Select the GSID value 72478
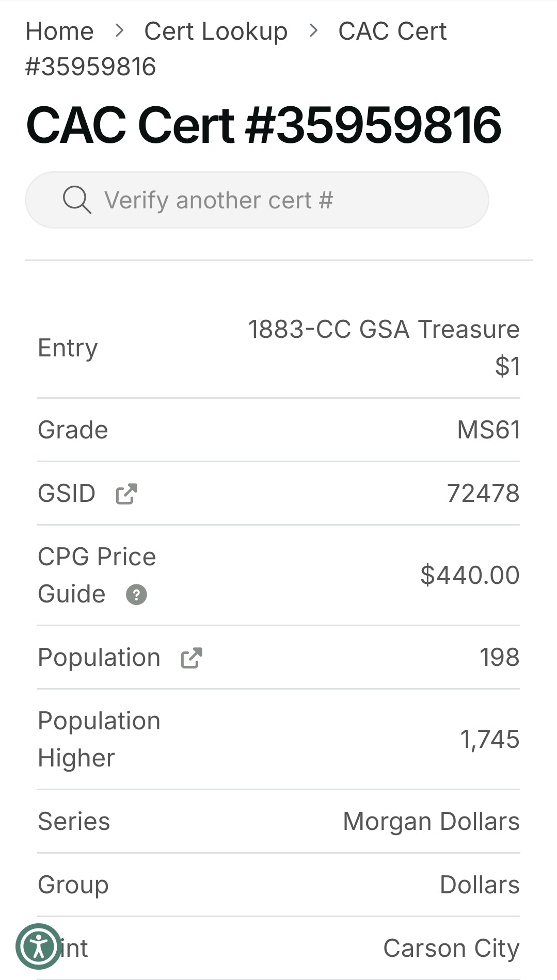The width and height of the screenshot is (557, 980). pyautogui.click(x=483, y=494)
